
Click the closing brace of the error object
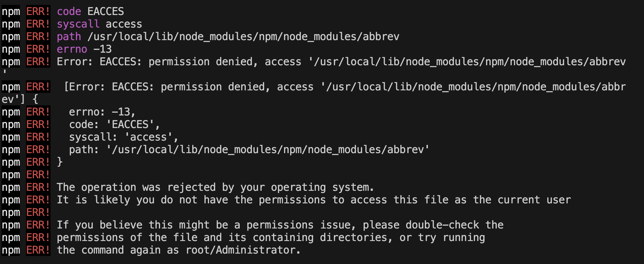coord(60,162)
